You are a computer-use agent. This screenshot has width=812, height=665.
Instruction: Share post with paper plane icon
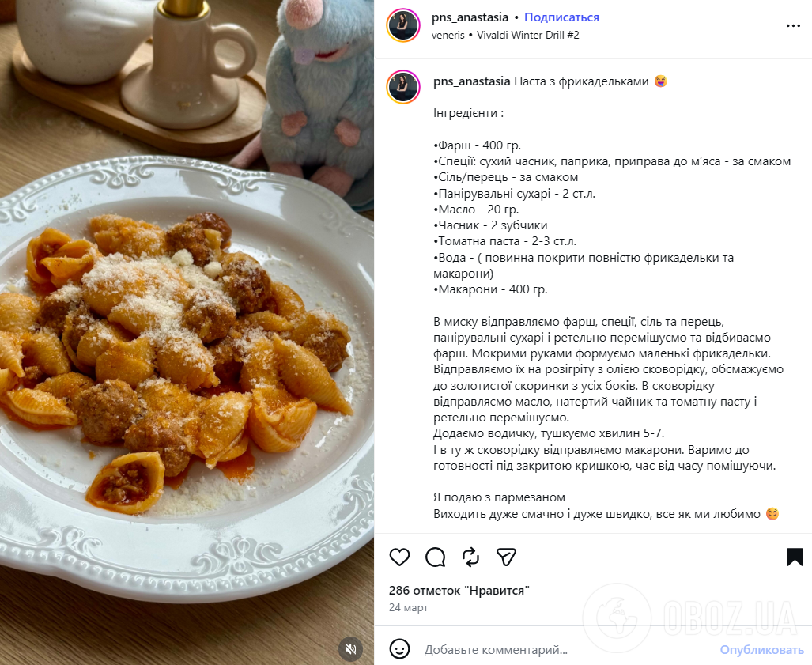pos(506,557)
